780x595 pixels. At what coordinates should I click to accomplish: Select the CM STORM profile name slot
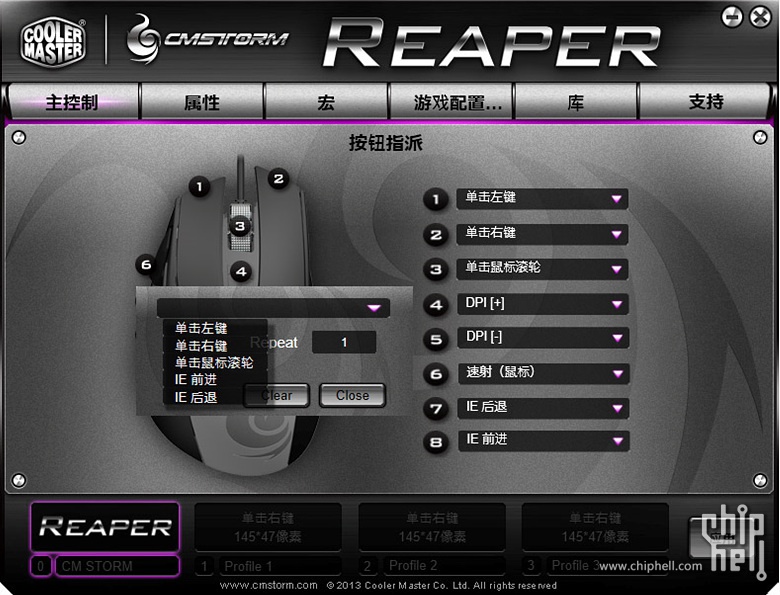117,566
